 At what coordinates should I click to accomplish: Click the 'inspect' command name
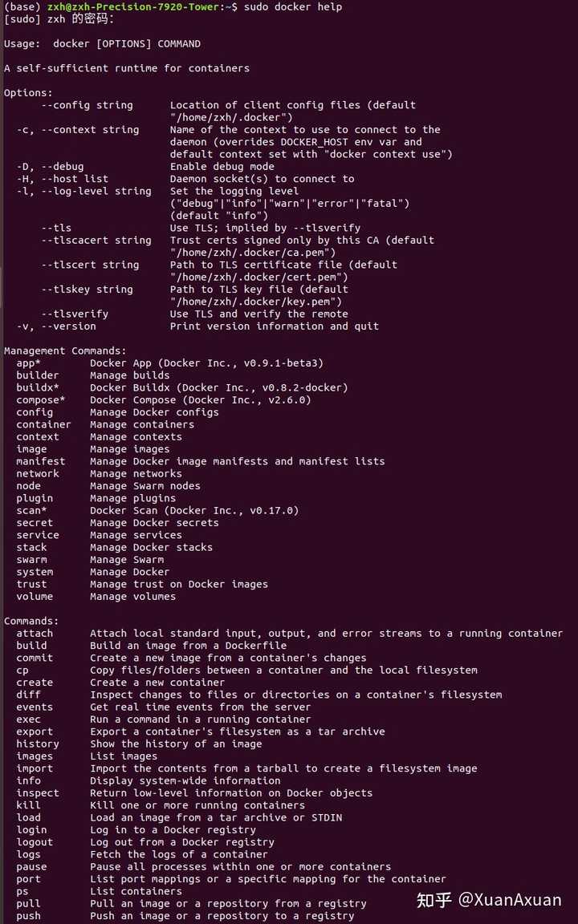pos(38,793)
